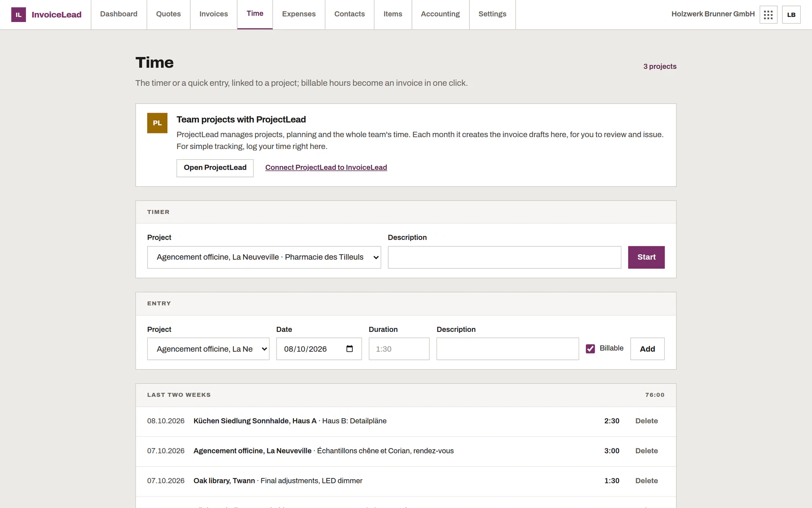
Task: Toggle the Billable checkbox
Action: click(x=590, y=348)
